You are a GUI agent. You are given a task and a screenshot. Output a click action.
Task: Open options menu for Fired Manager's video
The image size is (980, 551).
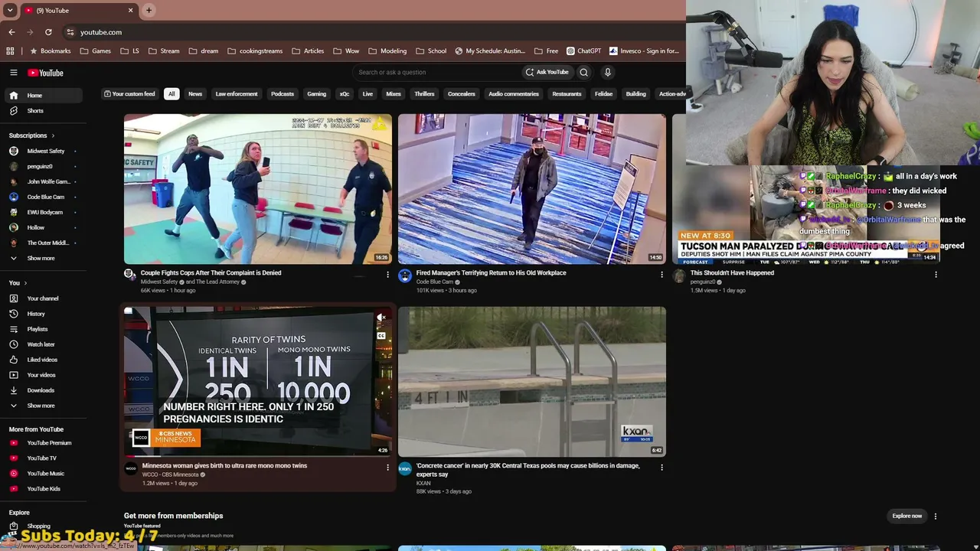point(661,275)
